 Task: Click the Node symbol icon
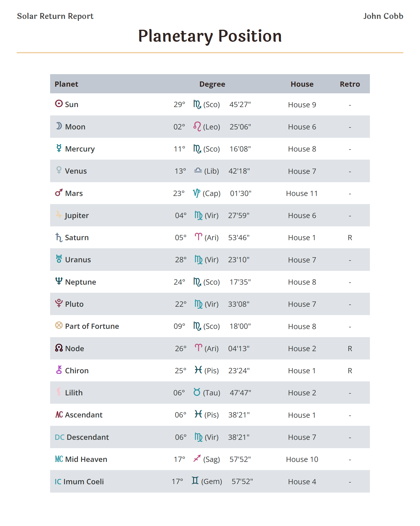point(59,348)
